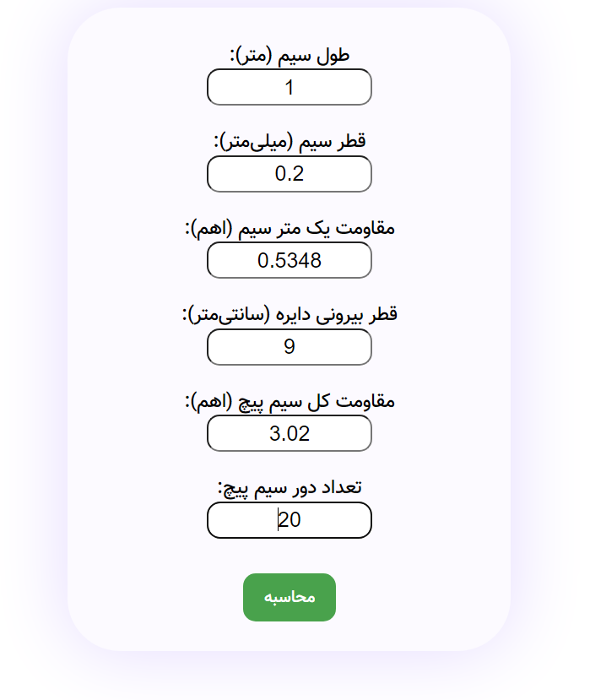Click the number 0.5348 inside its input
590x700 pixels.
(290, 260)
